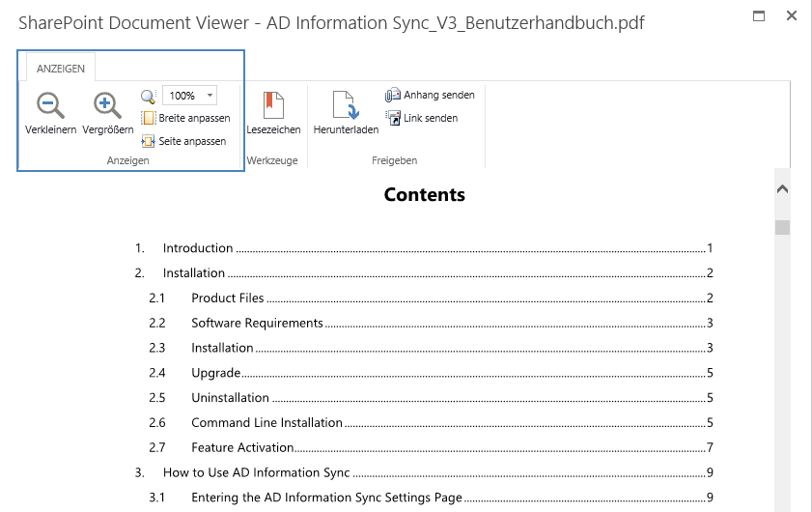812x512 pixels.
Task: Open Lesezeichen bookmark tool
Action: tap(273, 113)
